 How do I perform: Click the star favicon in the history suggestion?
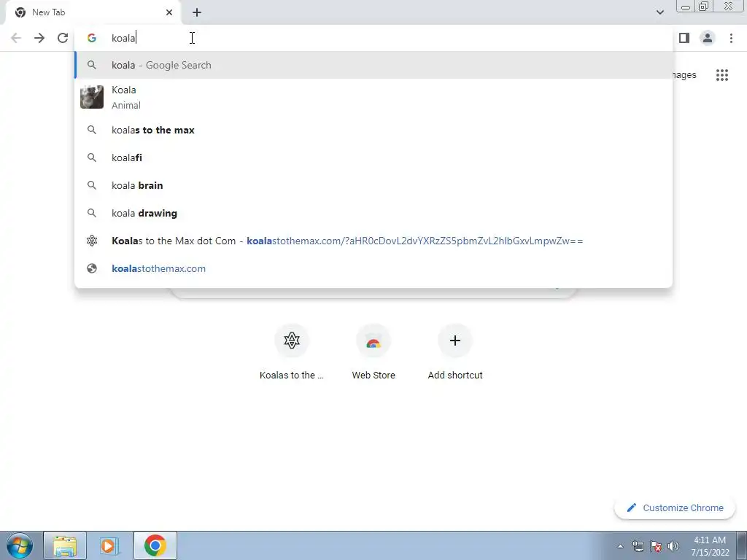pos(92,241)
